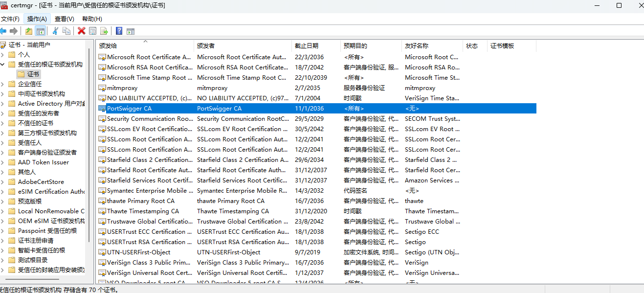This screenshot has width=644, height=293.
Task: Click the certificate icon of PortSwigger CA
Action: pos(102,109)
